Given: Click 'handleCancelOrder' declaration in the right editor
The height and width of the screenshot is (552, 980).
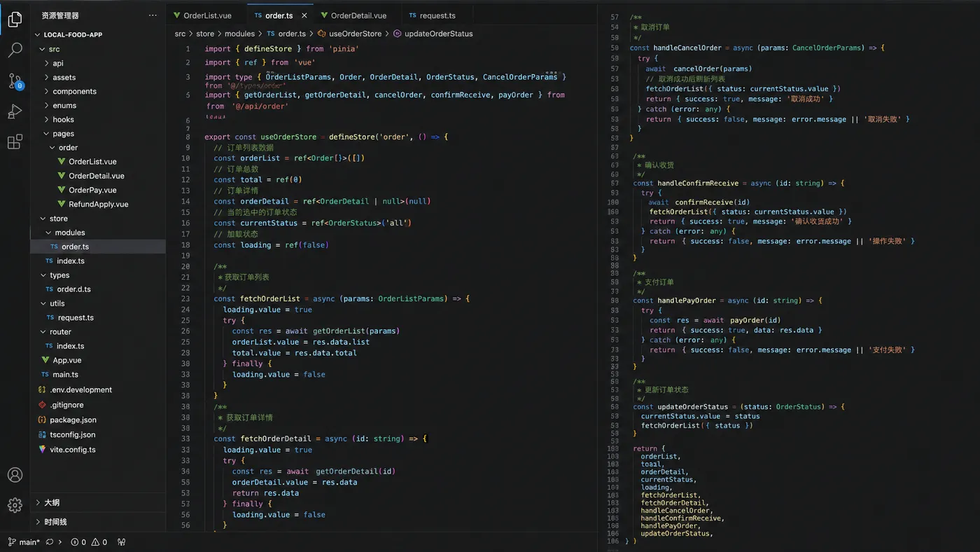Looking at the screenshot, I should pos(687,48).
